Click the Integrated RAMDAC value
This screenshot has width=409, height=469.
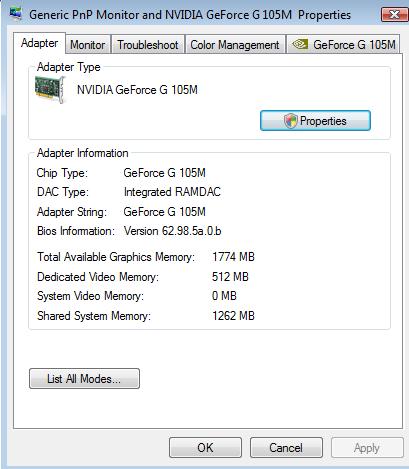(x=172, y=192)
